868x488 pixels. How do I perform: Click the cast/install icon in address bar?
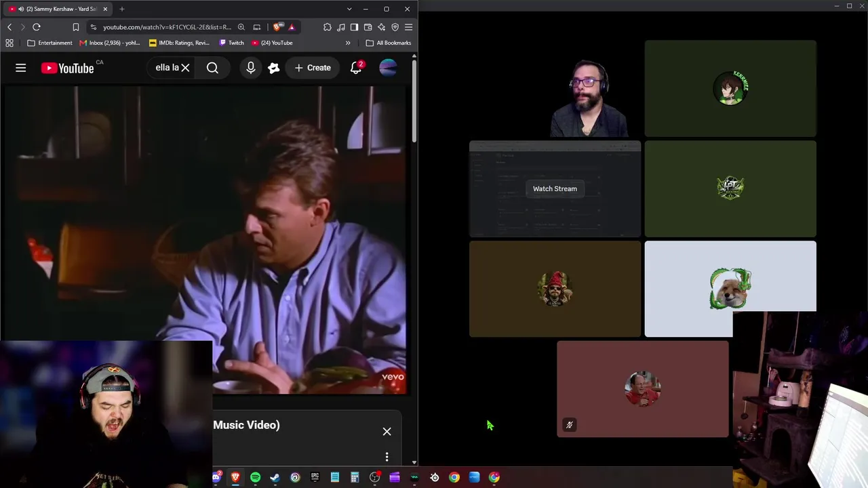point(257,27)
